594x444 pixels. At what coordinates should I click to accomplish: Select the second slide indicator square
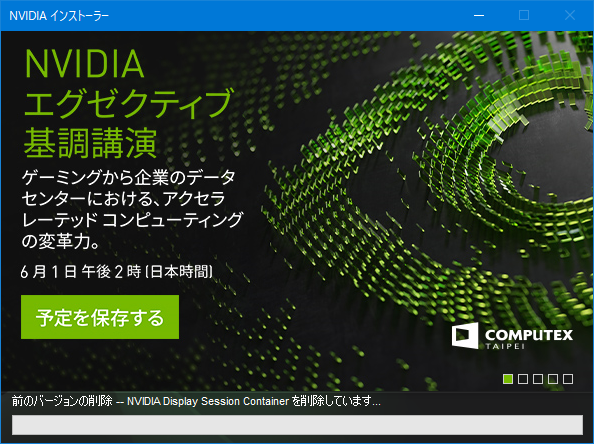pos(523,379)
